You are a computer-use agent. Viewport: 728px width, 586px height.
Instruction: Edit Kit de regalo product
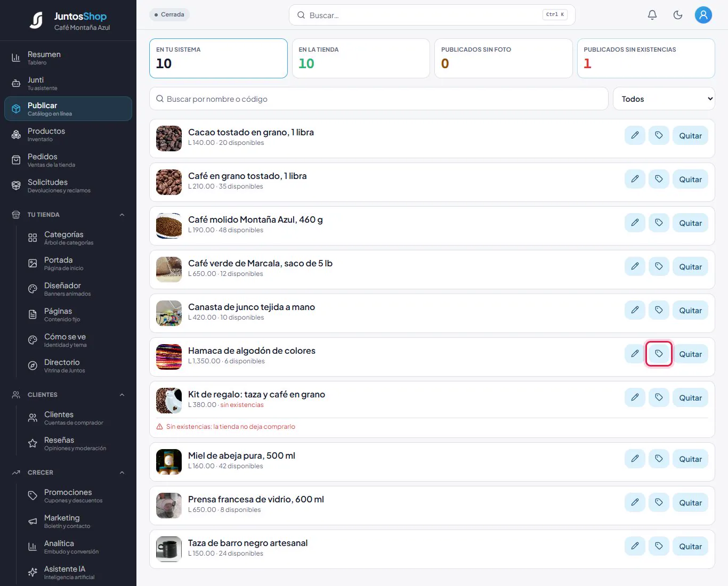coord(635,397)
